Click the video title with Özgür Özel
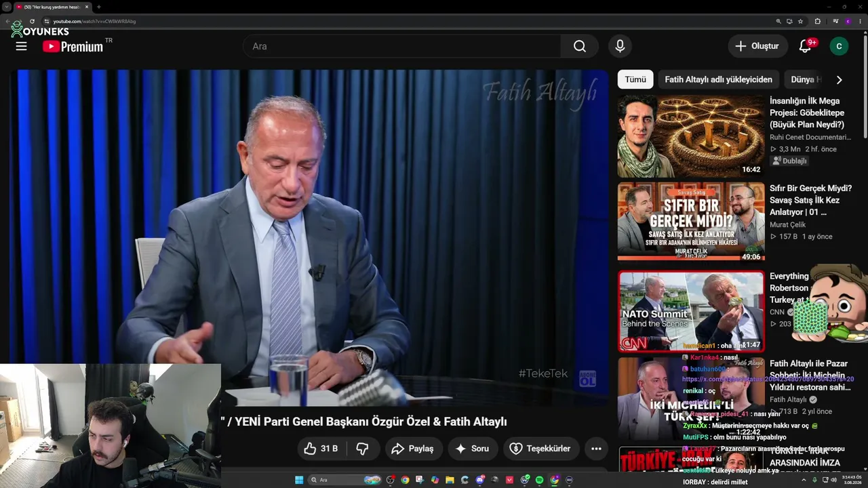This screenshot has width=868, height=488. [363, 422]
